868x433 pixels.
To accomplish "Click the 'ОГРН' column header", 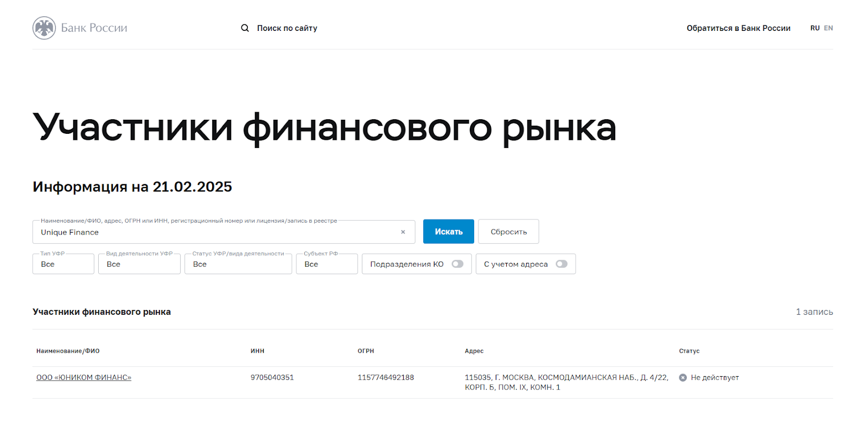I will [366, 351].
